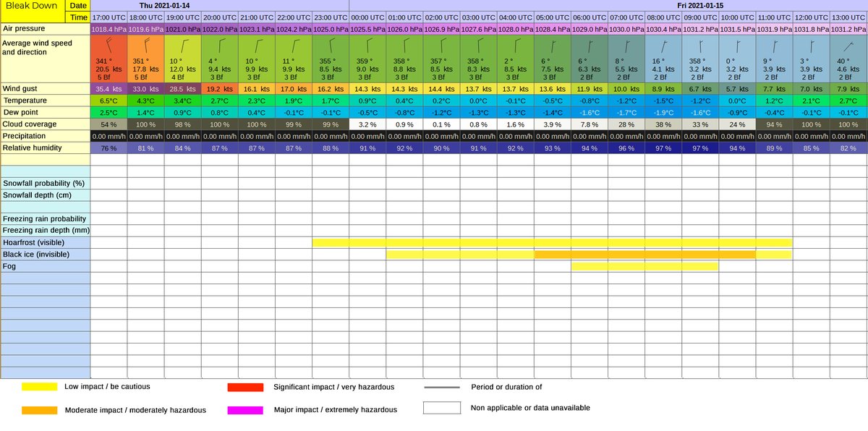The height and width of the screenshot is (431, 868).
Task: Click the yellow Fog duration bar
Action: (644, 266)
